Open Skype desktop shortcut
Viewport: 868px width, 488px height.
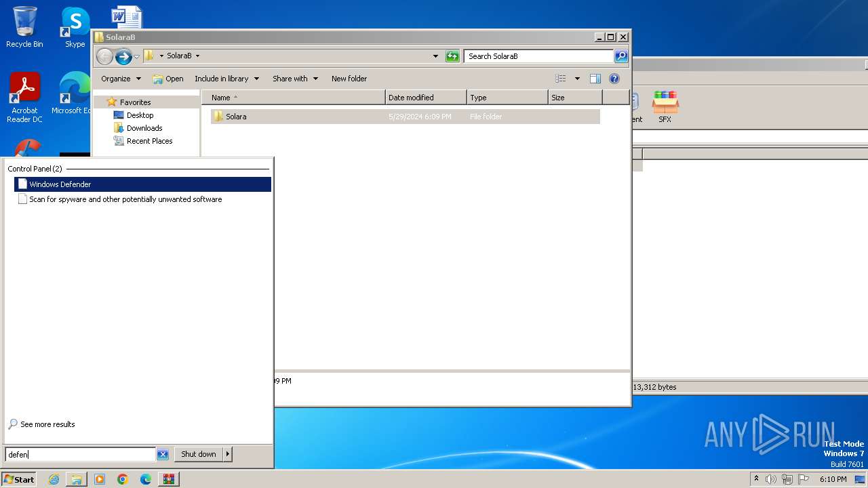click(75, 27)
